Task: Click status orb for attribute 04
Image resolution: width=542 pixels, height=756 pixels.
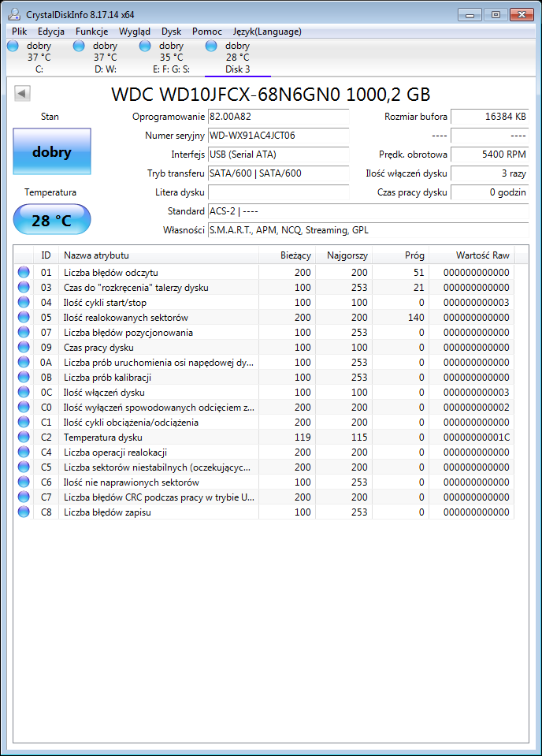Action: (x=24, y=302)
